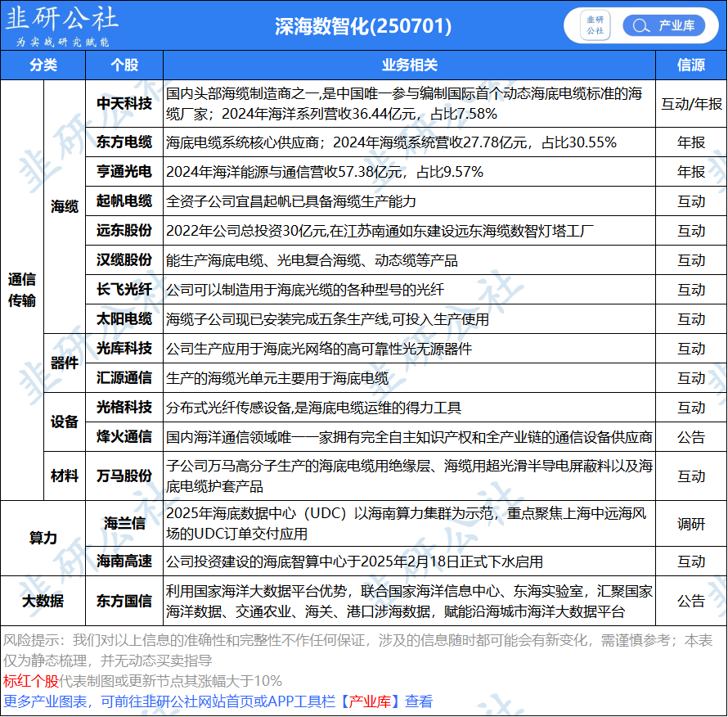
Task: Click the magnifier search icon
Action: click(642, 25)
